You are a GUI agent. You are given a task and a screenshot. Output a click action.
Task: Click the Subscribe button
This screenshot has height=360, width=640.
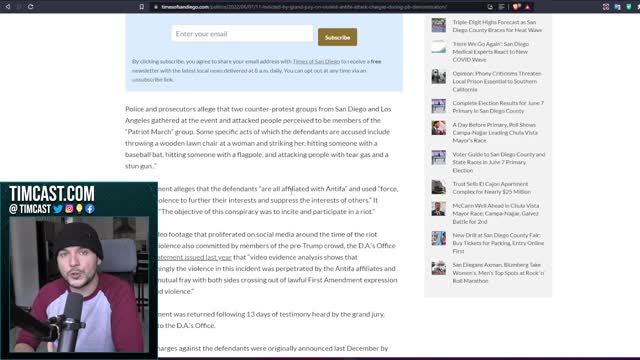click(338, 37)
